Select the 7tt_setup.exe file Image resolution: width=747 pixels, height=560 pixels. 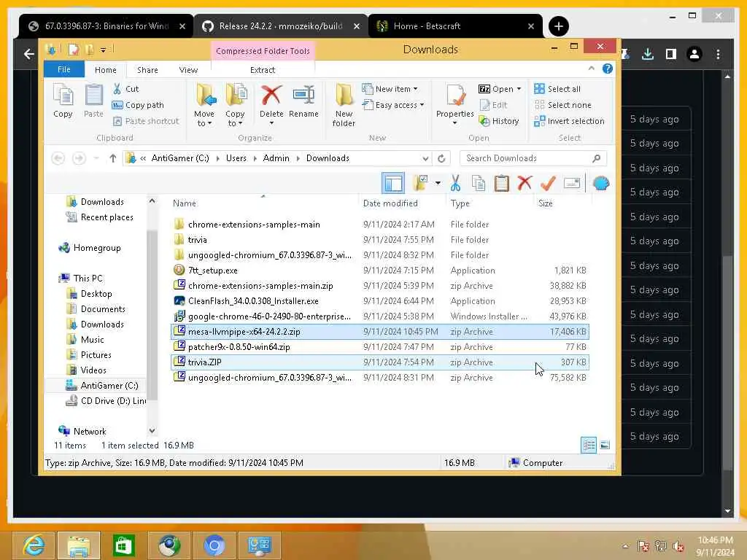pos(379,271)
